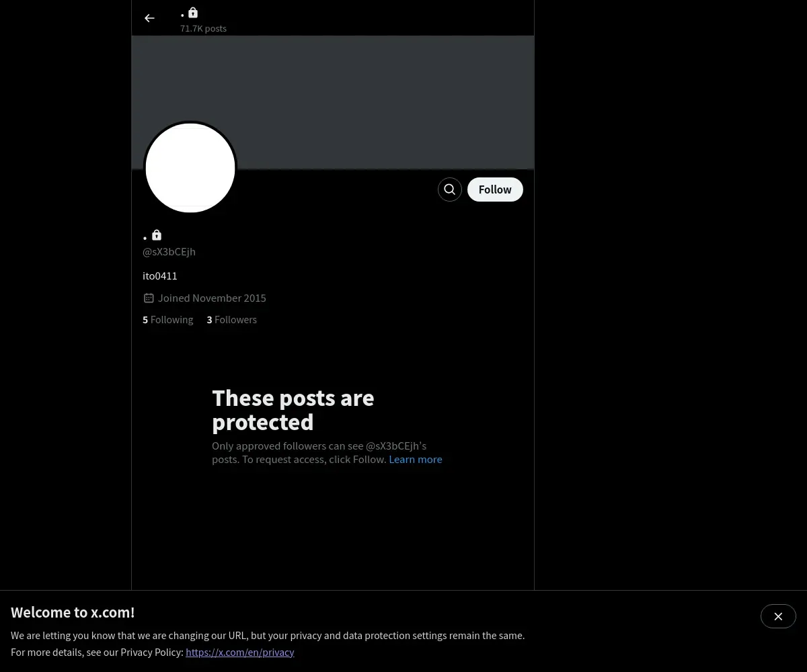Open the x.com privacy policy link
807x672 pixels.
240,652
